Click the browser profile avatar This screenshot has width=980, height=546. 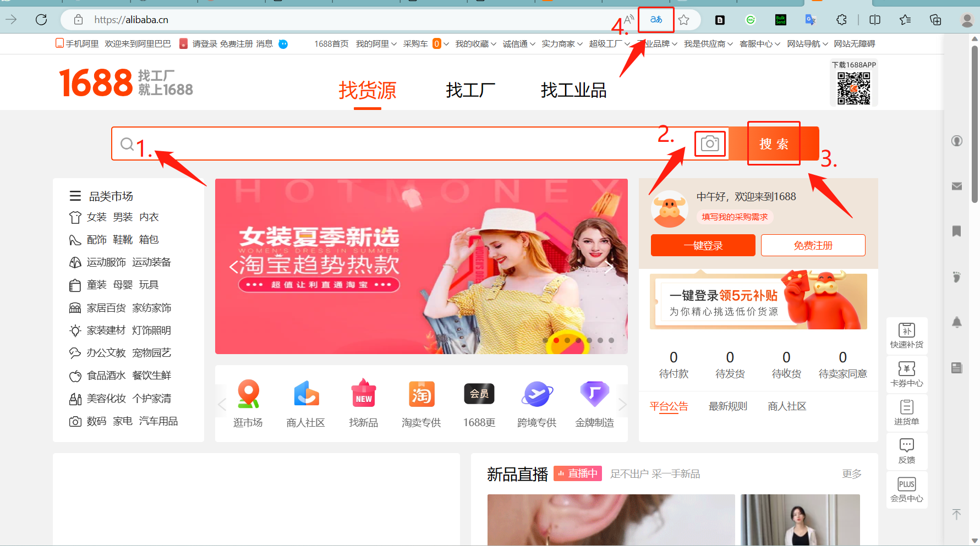[967, 20]
